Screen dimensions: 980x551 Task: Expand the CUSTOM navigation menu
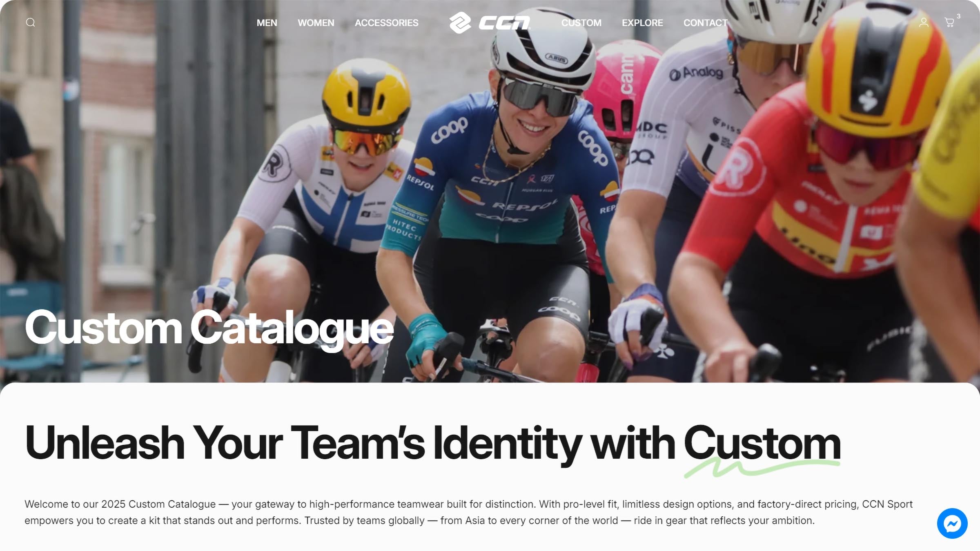tap(581, 23)
